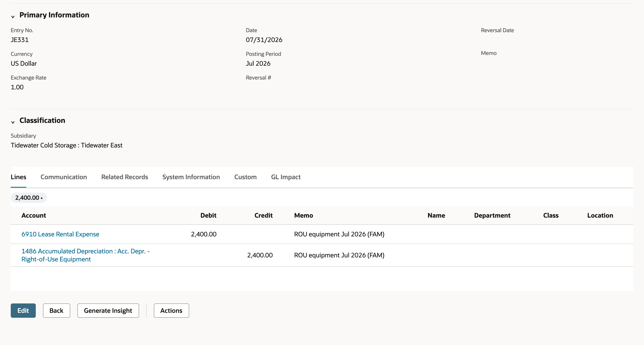The height and width of the screenshot is (345, 644).
Task: Collapse the Primary Information section
Action: [13, 17]
